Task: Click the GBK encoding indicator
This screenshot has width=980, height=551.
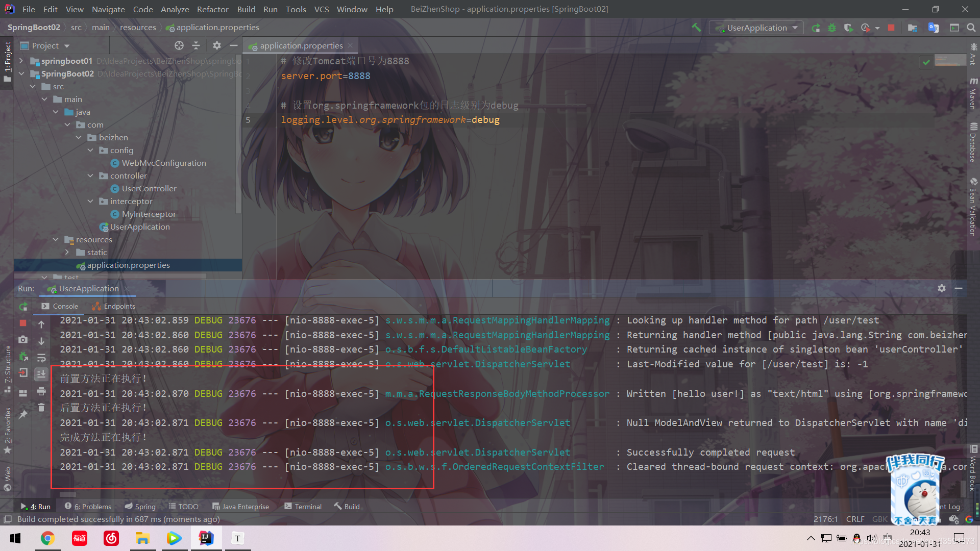Action: click(x=879, y=519)
